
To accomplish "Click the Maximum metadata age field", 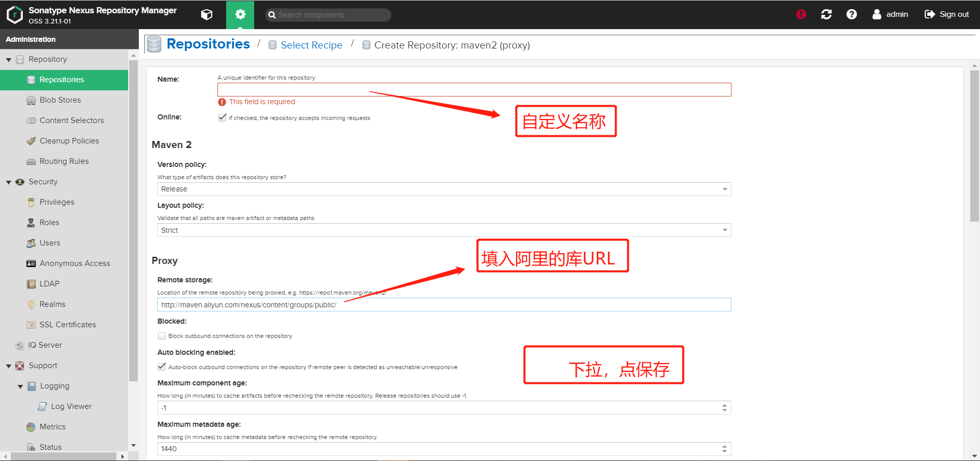I will coord(444,449).
